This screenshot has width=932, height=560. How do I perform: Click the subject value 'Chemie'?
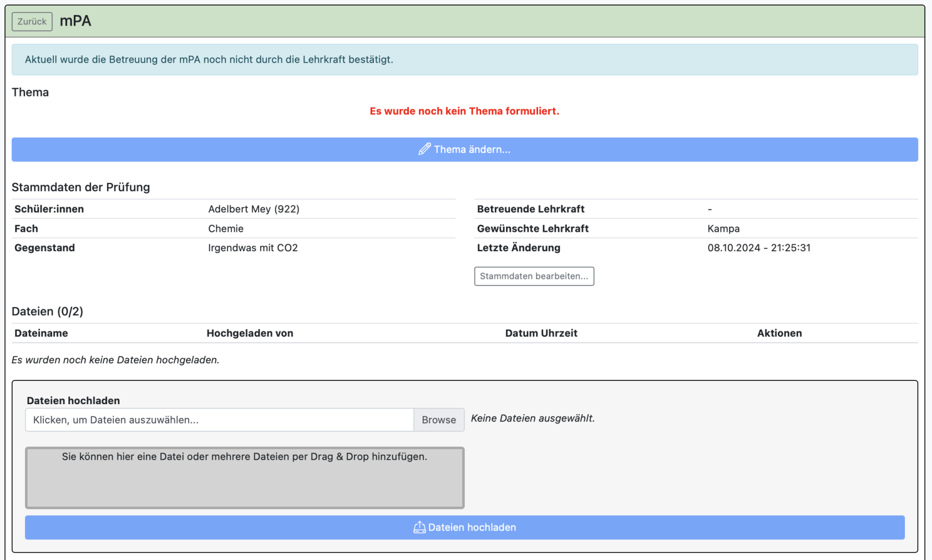pyautogui.click(x=226, y=228)
